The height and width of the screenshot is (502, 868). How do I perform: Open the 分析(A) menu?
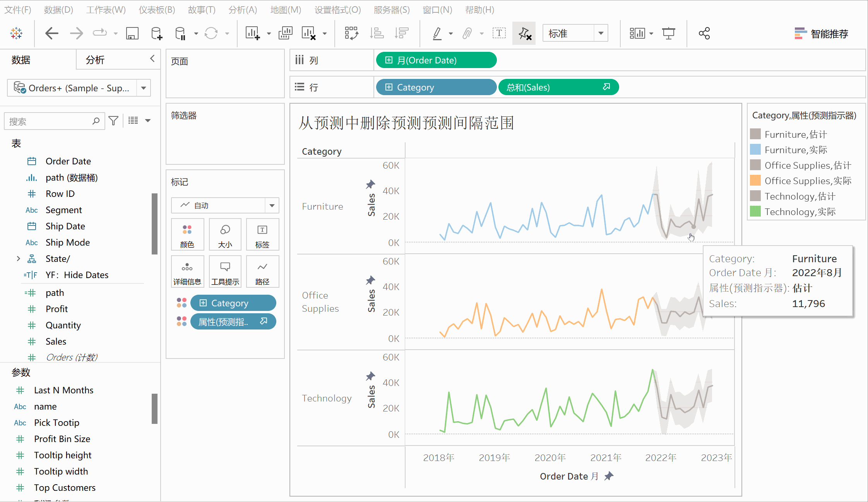[242, 10]
